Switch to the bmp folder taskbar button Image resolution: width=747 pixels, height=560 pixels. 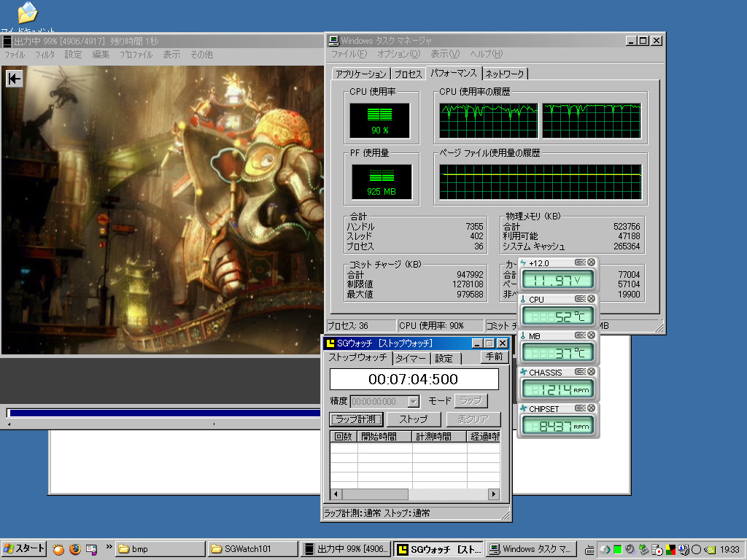click(x=160, y=549)
